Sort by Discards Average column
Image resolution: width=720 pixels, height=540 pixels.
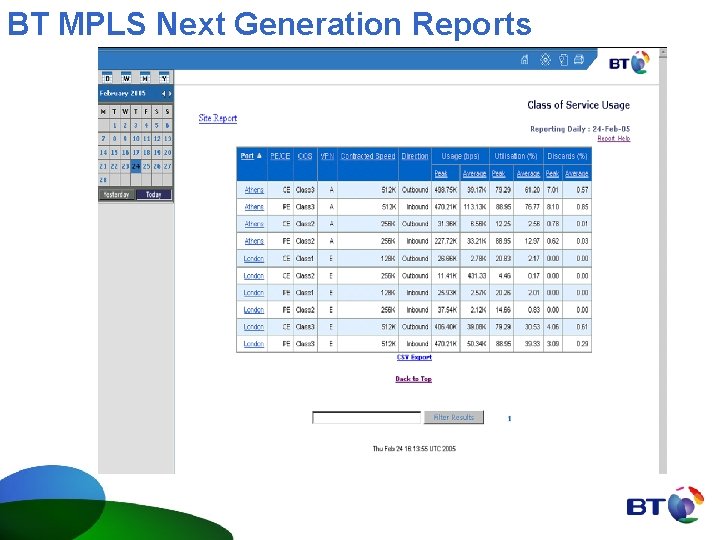click(576, 174)
